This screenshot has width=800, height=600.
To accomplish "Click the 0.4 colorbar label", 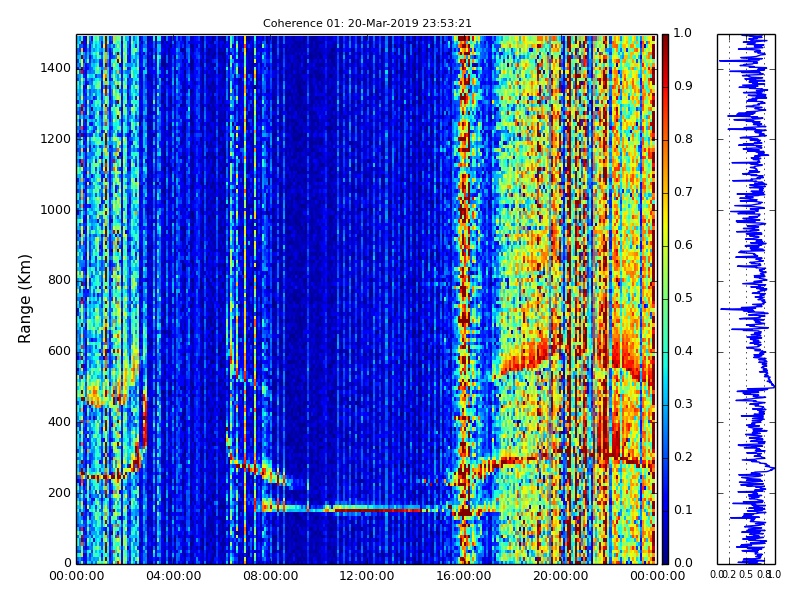I will (x=683, y=351).
